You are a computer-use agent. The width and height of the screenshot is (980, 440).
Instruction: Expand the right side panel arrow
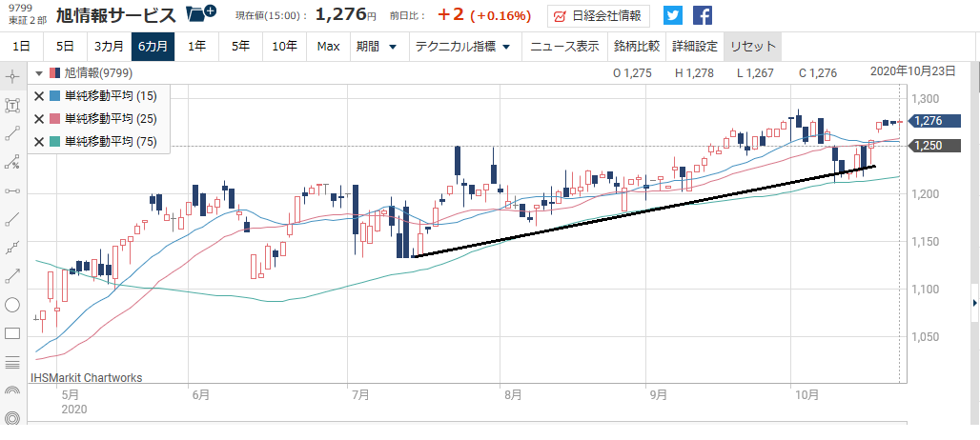click(x=974, y=303)
